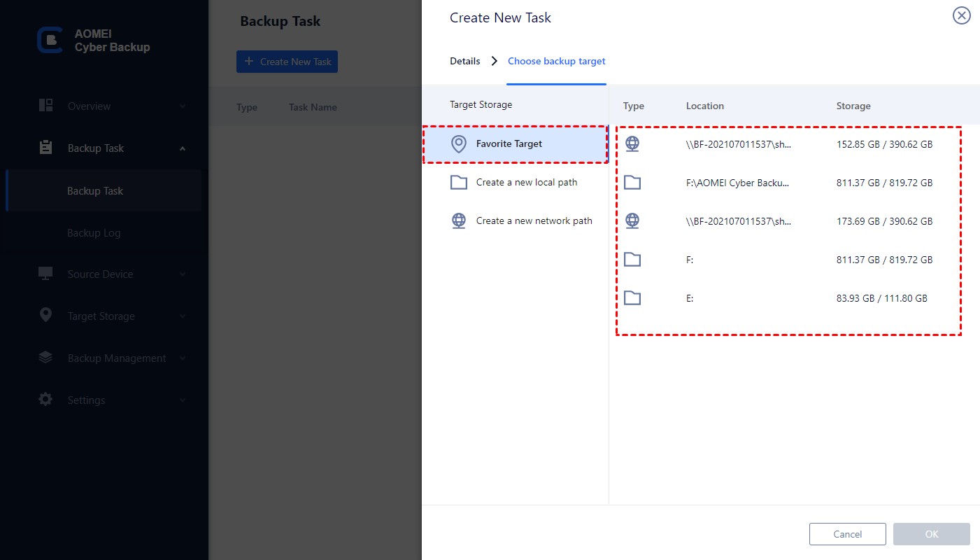Click the Target Storage pin icon in sidebar
This screenshot has width=980, height=560.
tap(46, 316)
